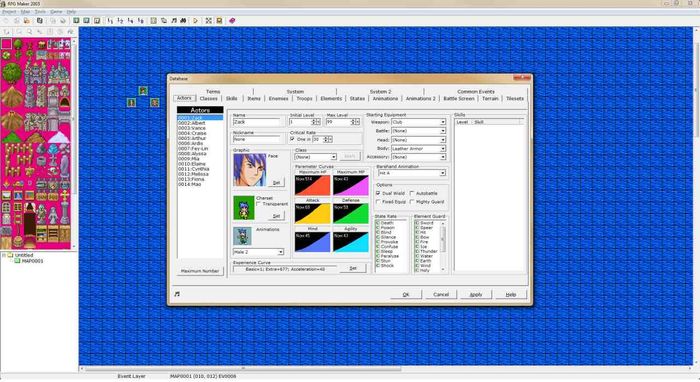Image resolution: width=700 pixels, height=382 pixels.
Task: Click the Zoom magnifier icon above the tileset
Action: (x=29, y=32)
